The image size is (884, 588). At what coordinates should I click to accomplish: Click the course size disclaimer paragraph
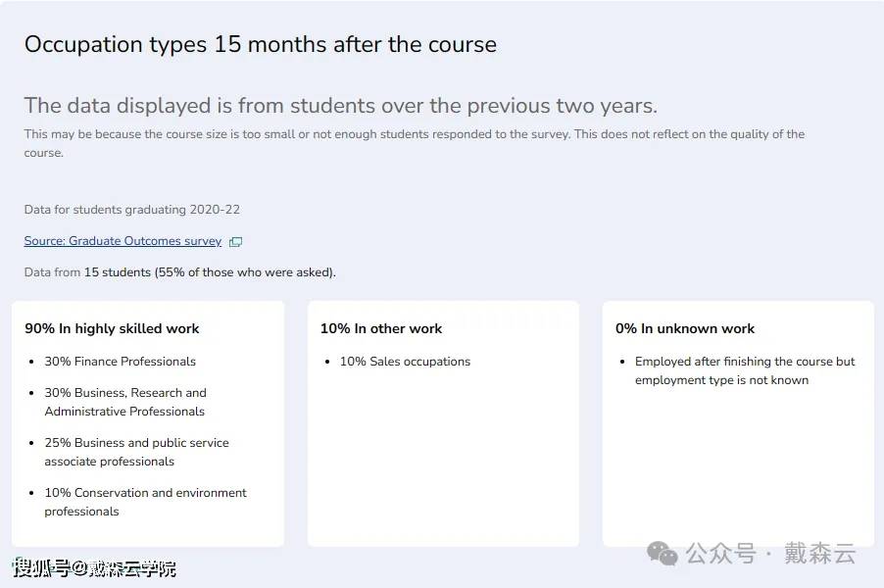[414, 143]
